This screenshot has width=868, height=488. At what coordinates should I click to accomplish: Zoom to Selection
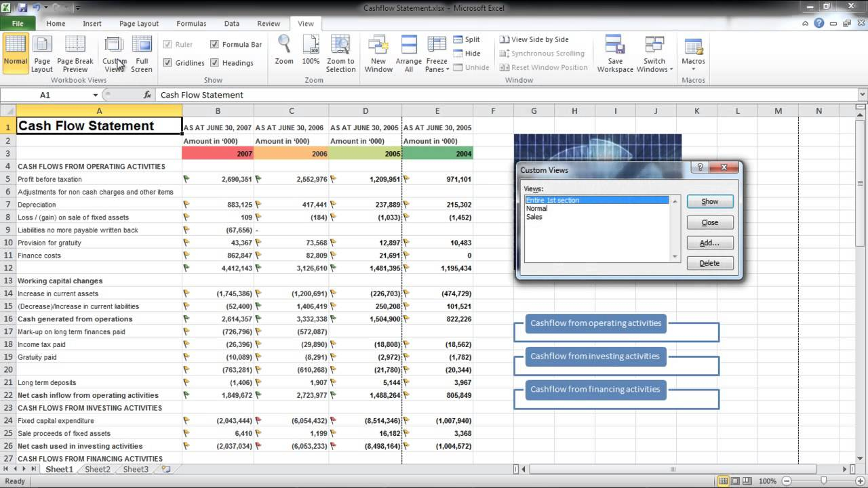340,54
